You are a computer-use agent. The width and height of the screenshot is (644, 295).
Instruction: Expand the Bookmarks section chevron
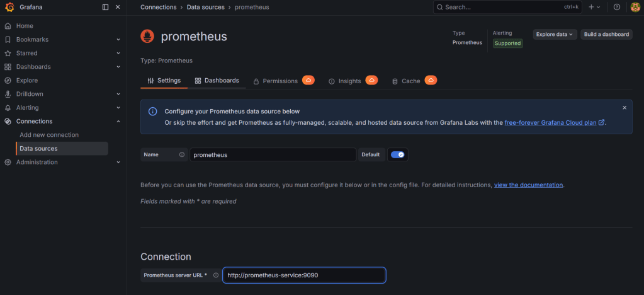point(118,40)
